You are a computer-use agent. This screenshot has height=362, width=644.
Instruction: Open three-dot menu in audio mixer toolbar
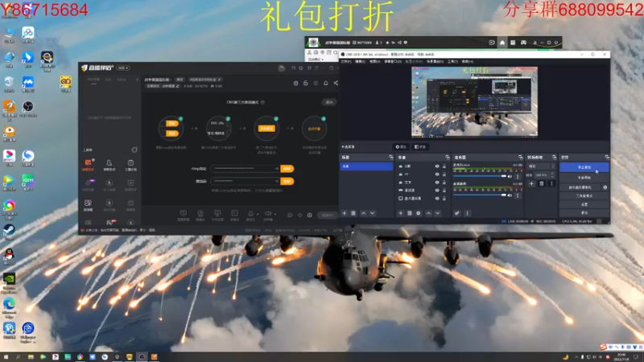(467, 213)
